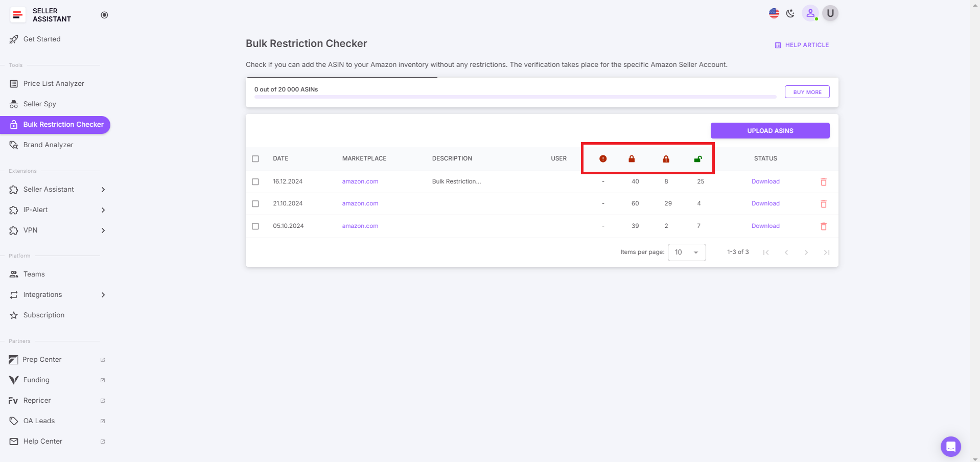Click the Seller Assistant logo
This screenshot has width=980, height=462.
(17, 15)
